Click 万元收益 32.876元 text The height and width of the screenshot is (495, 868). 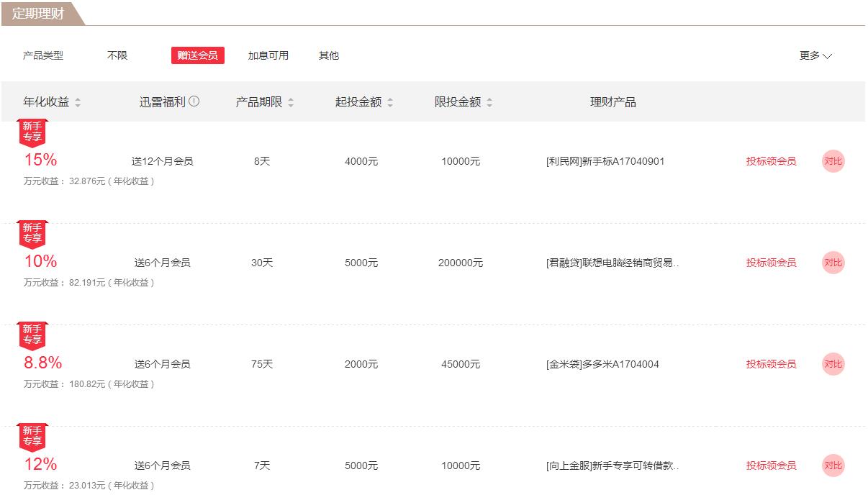(89, 181)
